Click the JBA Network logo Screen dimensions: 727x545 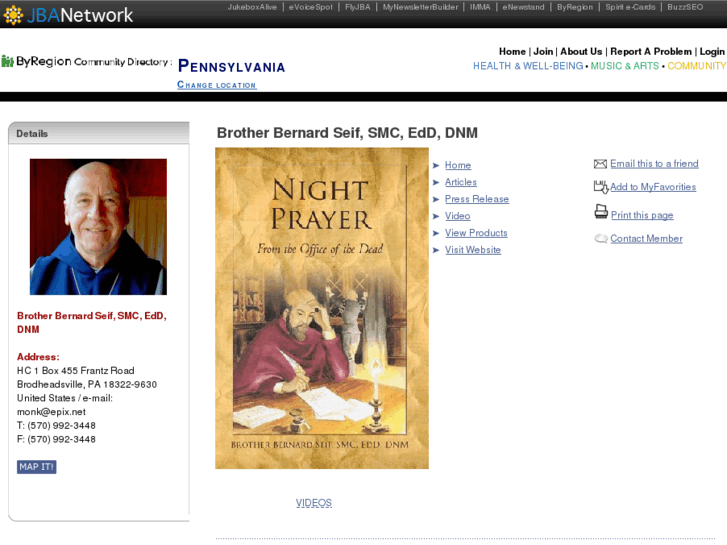(68, 14)
